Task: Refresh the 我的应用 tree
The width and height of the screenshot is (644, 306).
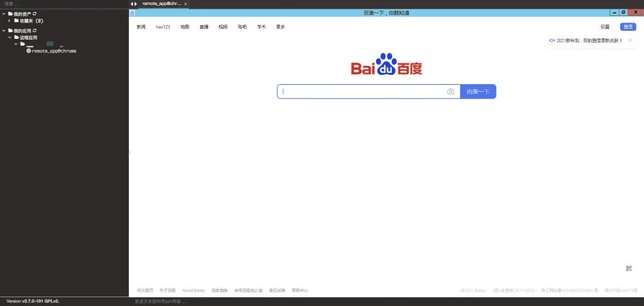Action: tap(35, 31)
